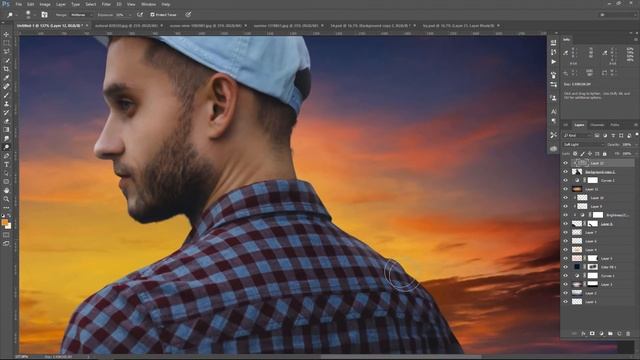The width and height of the screenshot is (640, 360).
Task: Select the Crop tool
Action: pos(6,69)
